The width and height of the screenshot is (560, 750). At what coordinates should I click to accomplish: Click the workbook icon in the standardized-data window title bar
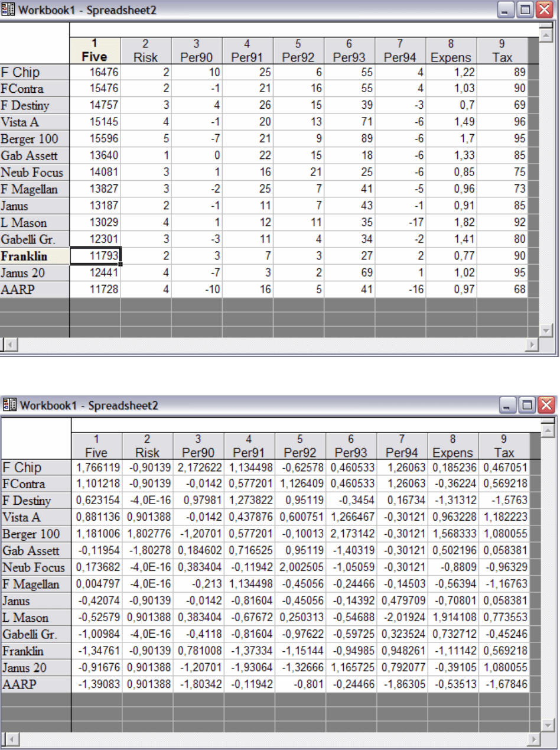9,405
